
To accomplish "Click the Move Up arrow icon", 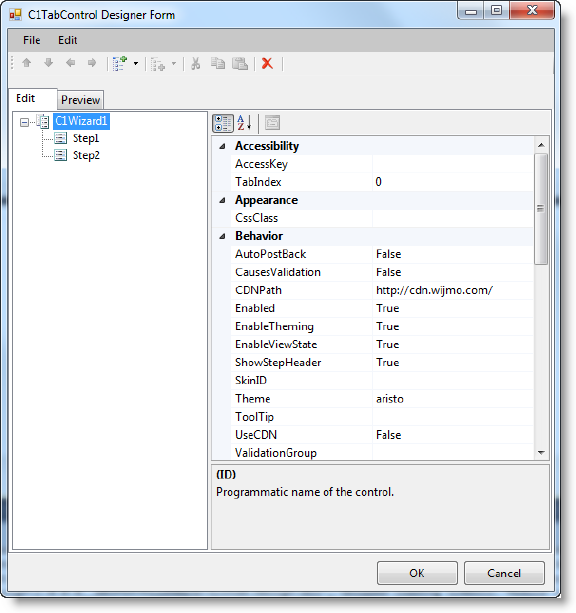I will click(27, 63).
